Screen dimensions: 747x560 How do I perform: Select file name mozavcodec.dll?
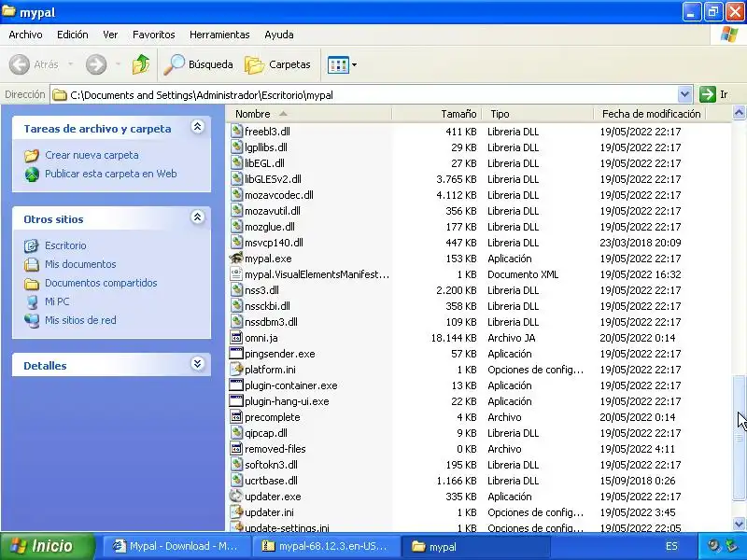(x=278, y=195)
